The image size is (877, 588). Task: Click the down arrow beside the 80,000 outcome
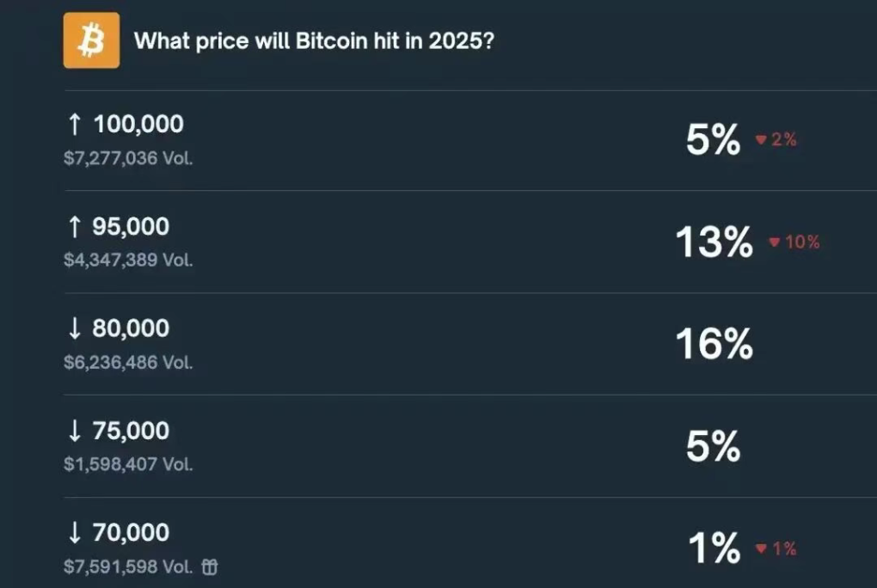tap(76, 328)
